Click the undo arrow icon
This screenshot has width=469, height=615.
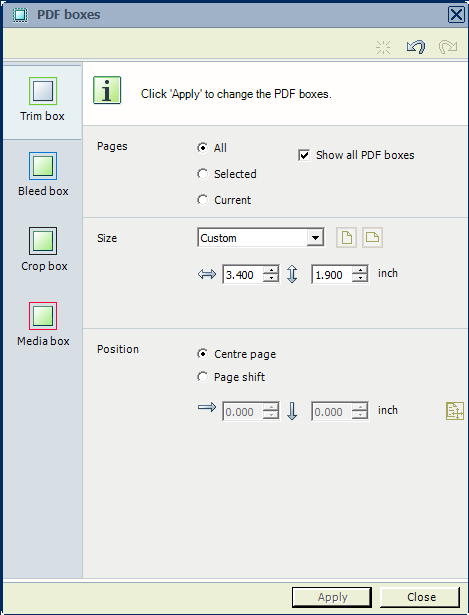416,47
